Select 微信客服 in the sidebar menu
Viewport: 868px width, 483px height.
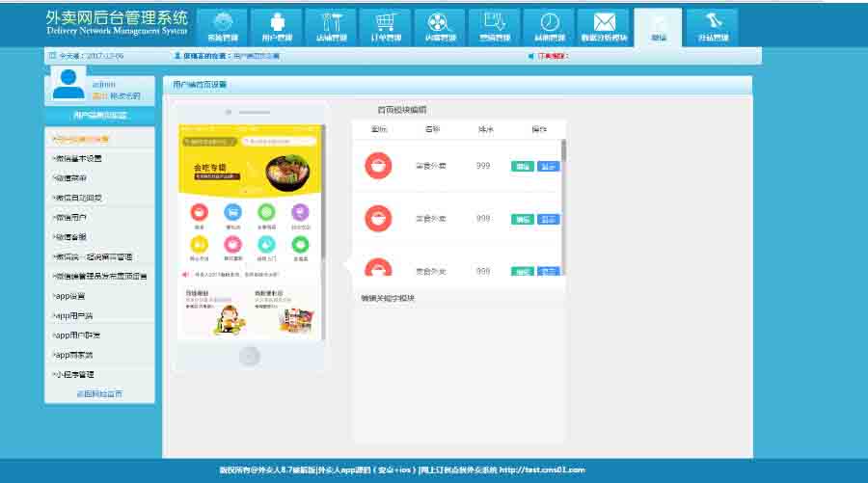coord(70,237)
